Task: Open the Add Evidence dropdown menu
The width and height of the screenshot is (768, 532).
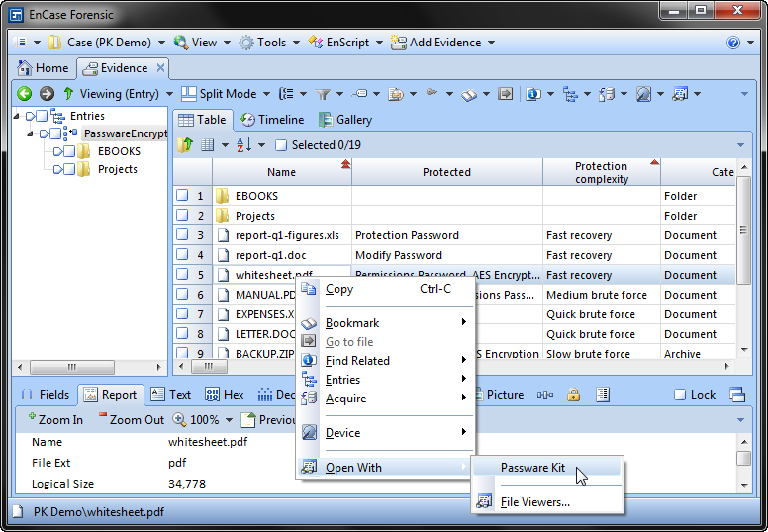Action: pos(491,43)
